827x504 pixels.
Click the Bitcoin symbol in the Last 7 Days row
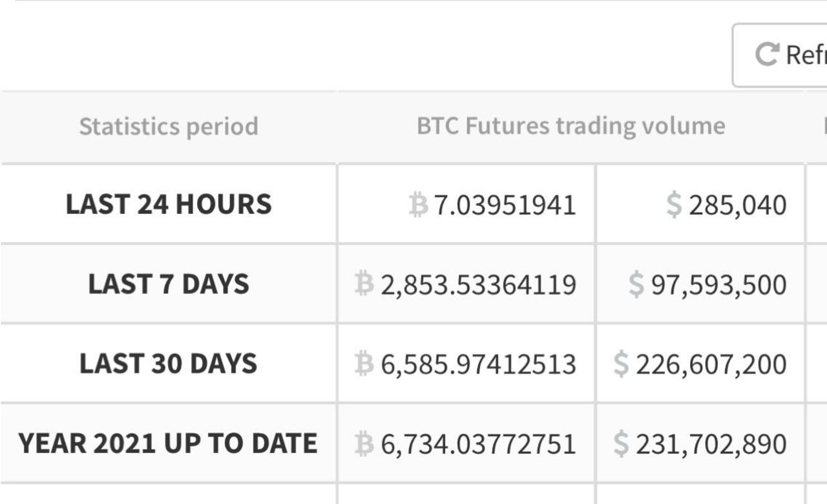click(x=364, y=284)
